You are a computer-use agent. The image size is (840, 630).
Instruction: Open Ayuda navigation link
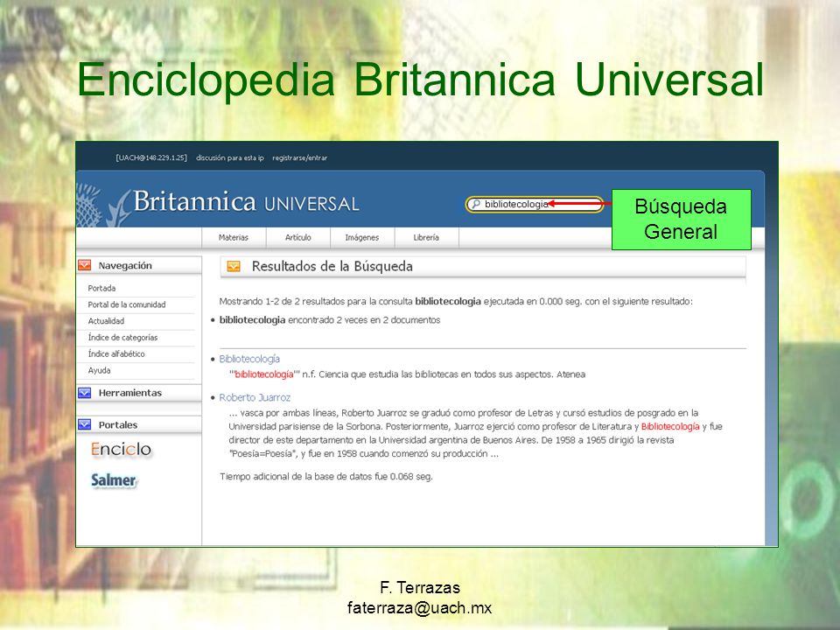99,370
